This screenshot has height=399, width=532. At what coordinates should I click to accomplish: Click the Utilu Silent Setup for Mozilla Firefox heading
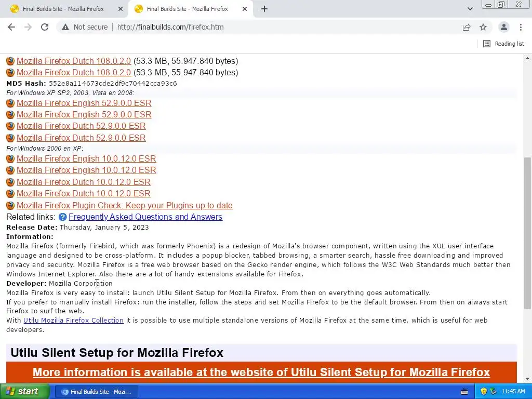(117, 353)
